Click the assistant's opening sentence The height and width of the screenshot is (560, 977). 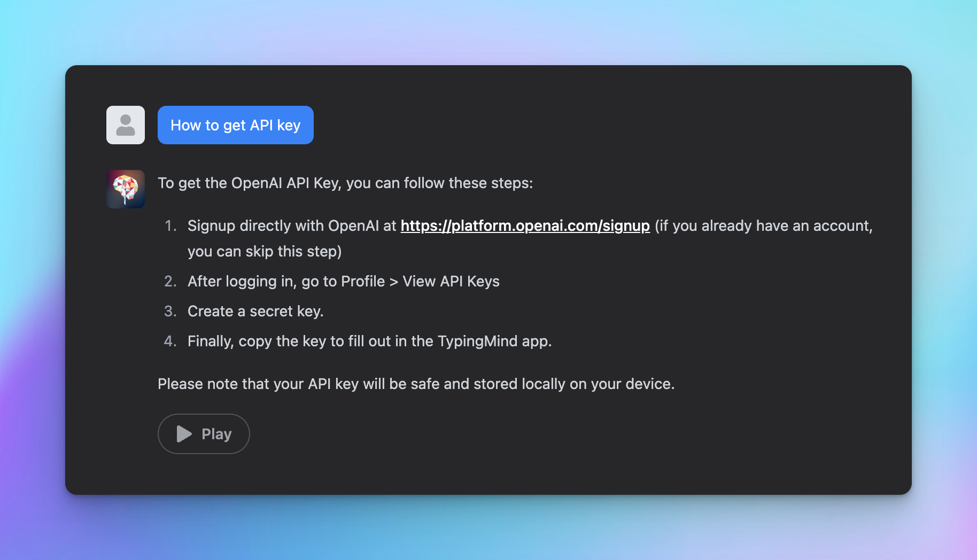345,183
